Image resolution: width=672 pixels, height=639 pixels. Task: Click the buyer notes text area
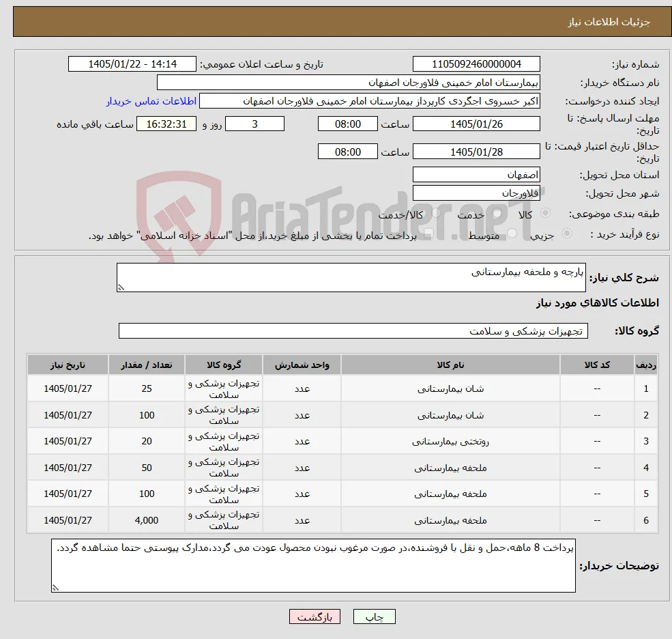313,566
